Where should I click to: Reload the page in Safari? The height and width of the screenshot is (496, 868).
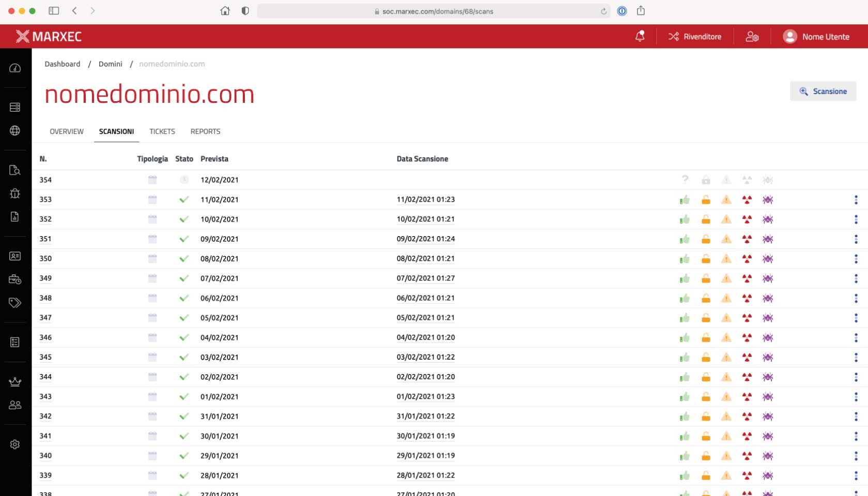point(603,11)
